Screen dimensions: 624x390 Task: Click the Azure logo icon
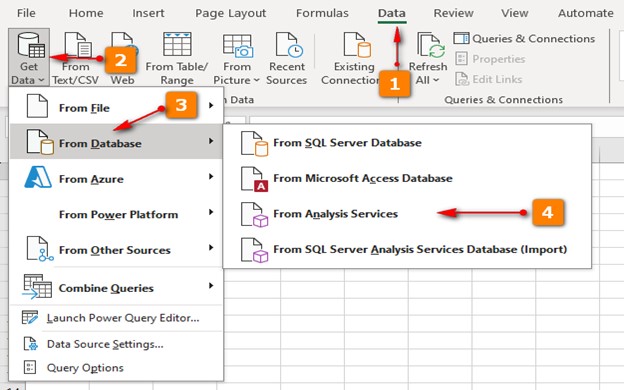[38, 177]
